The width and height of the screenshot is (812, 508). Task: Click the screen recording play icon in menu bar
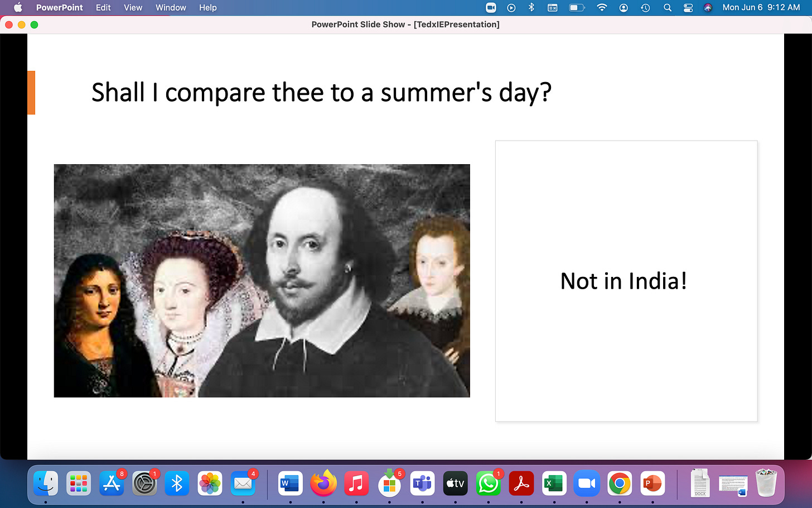(511, 7)
